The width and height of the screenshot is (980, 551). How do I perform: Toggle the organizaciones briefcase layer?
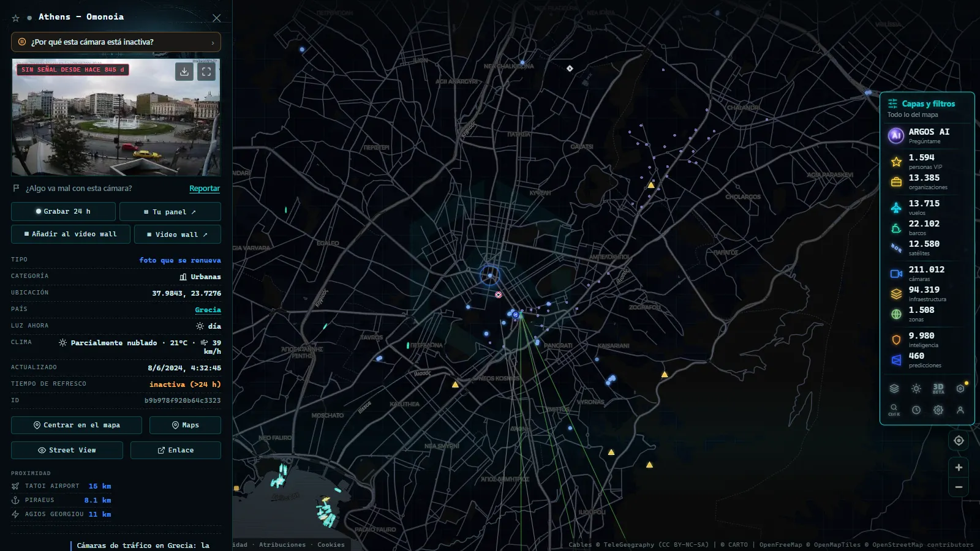pyautogui.click(x=896, y=182)
